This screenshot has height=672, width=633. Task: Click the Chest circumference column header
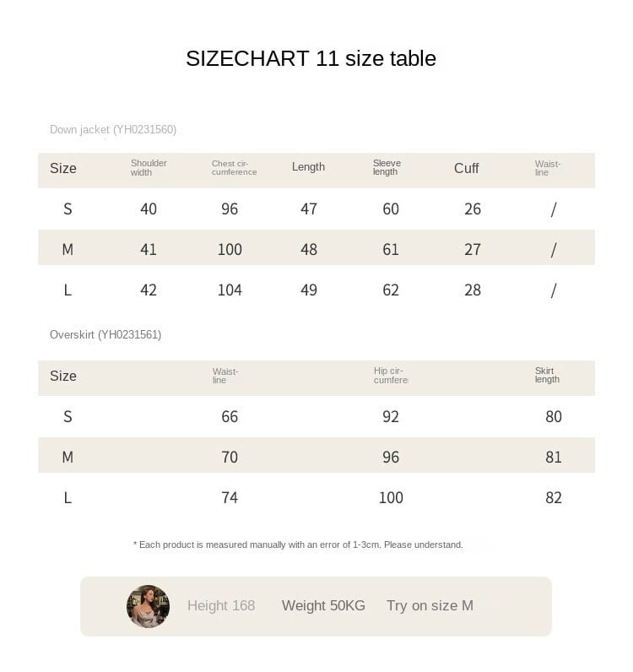pyautogui.click(x=234, y=167)
